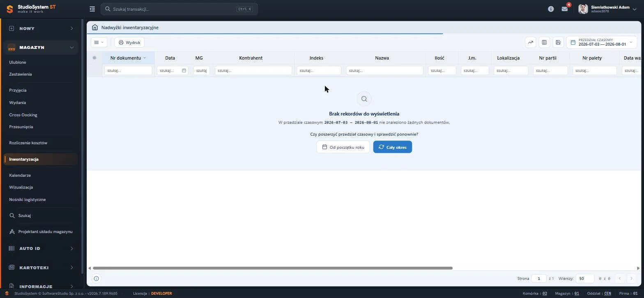The image size is (644, 298).
Task: Open the calendar icon in Data filter
Action: [184, 71]
